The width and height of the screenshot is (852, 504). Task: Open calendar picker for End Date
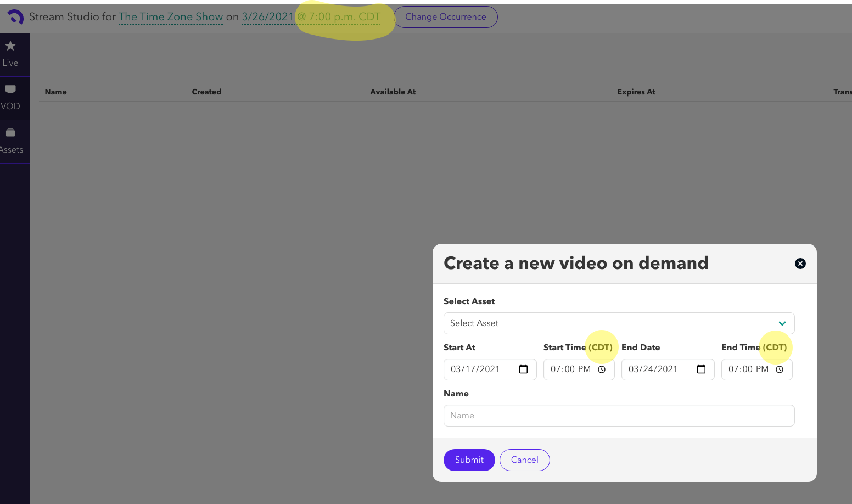702,369
